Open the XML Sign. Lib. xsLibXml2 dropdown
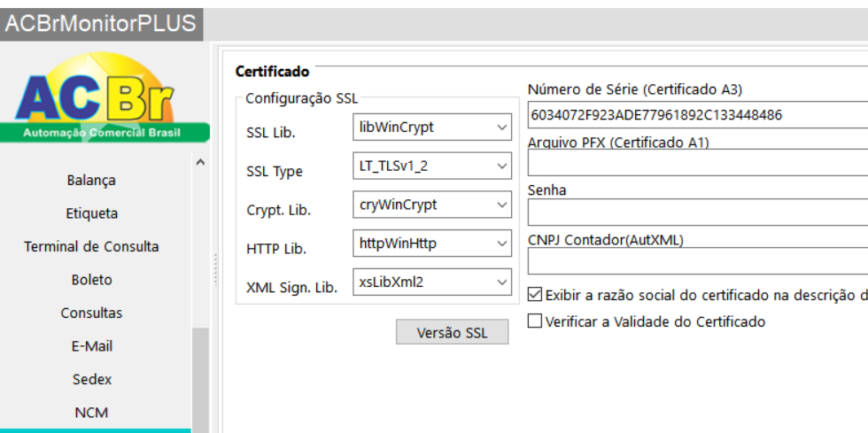The height and width of the screenshot is (433, 868). [432, 282]
